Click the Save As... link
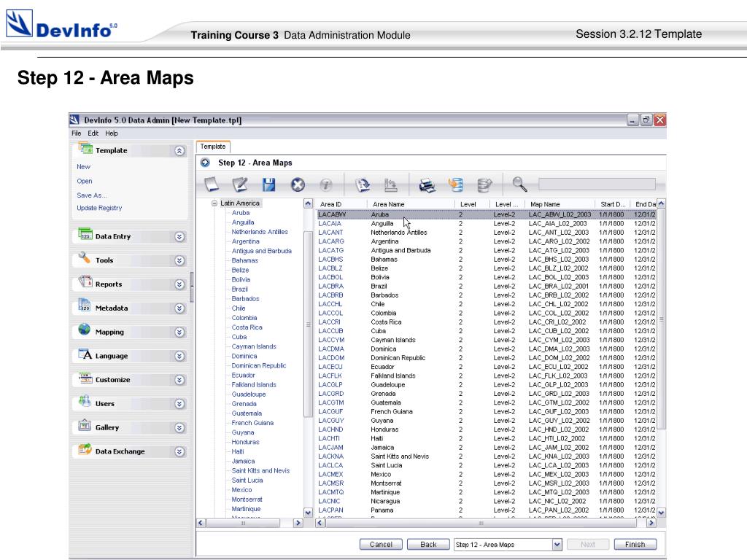This screenshot has width=747, height=560. [92, 195]
